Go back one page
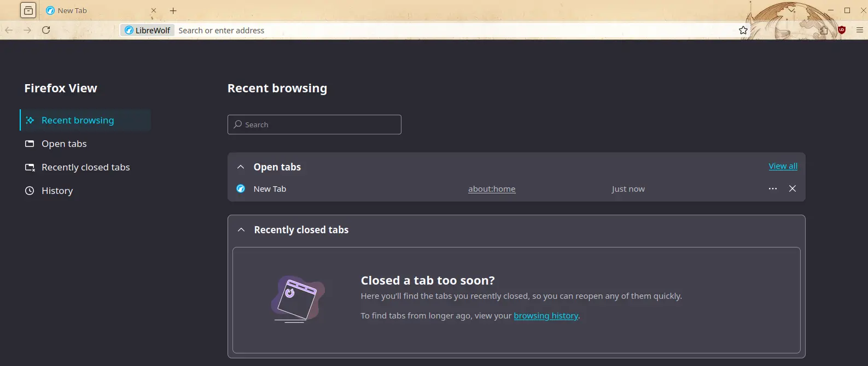Viewport: 868px width, 366px height. pos(9,30)
